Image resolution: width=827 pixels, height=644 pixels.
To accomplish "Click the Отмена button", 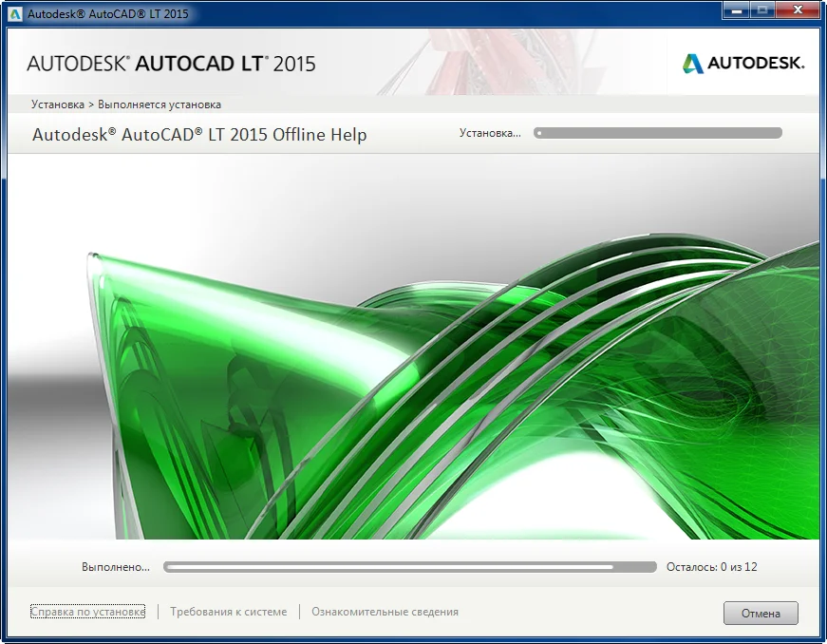I will [x=761, y=613].
